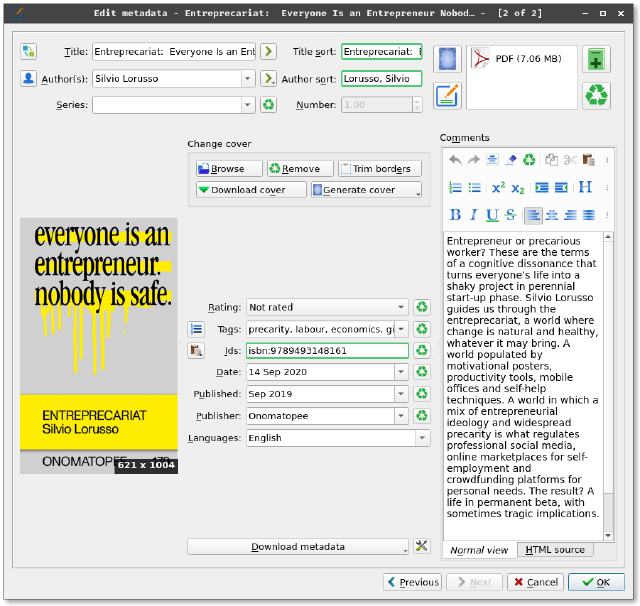640x606 pixels.
Task: Click Download cover button
Action: (251, 190)
